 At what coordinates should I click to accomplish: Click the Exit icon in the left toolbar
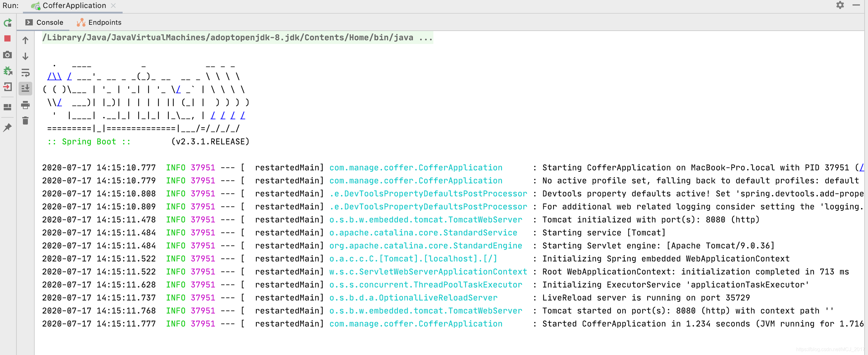(7, 87)
